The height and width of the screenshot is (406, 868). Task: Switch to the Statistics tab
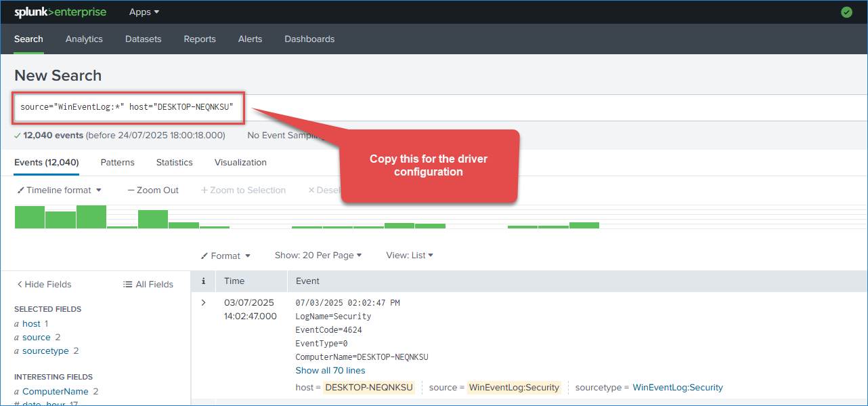click(175, 163)
